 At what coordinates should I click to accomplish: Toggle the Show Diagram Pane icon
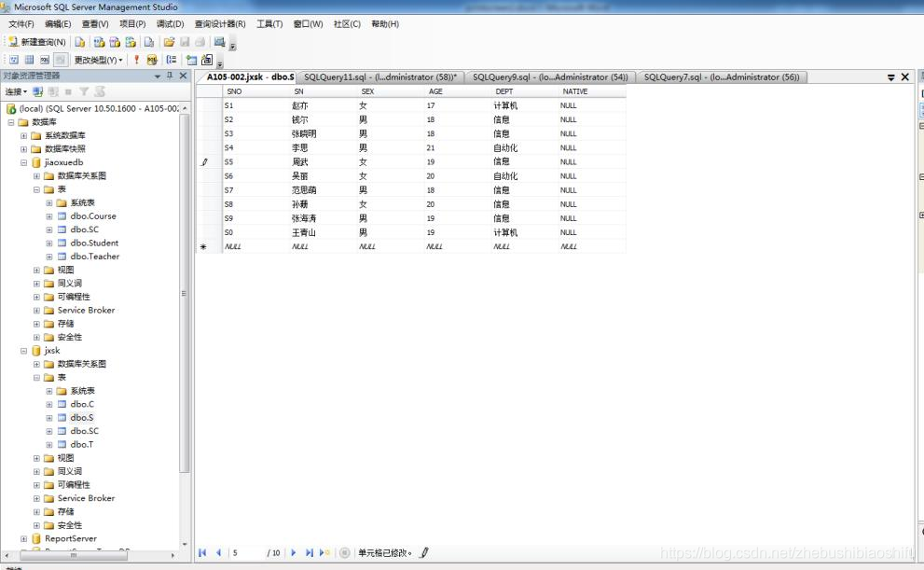pos(14,60)
